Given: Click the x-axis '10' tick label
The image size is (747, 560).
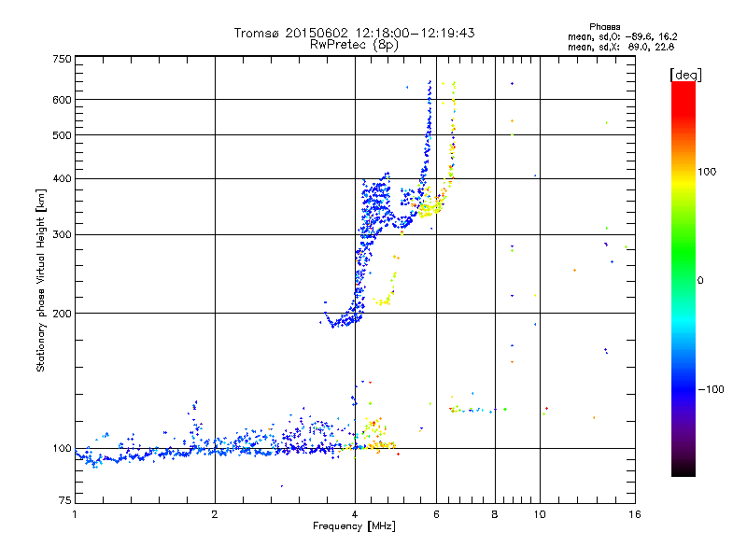Looking at the screenshot, I should coord(540,514).
